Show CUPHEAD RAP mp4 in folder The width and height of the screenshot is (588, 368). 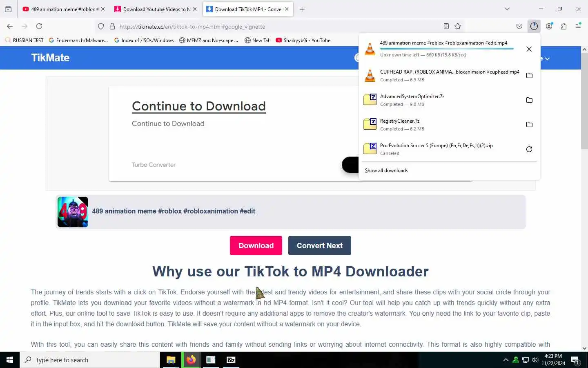coord(529,76)
